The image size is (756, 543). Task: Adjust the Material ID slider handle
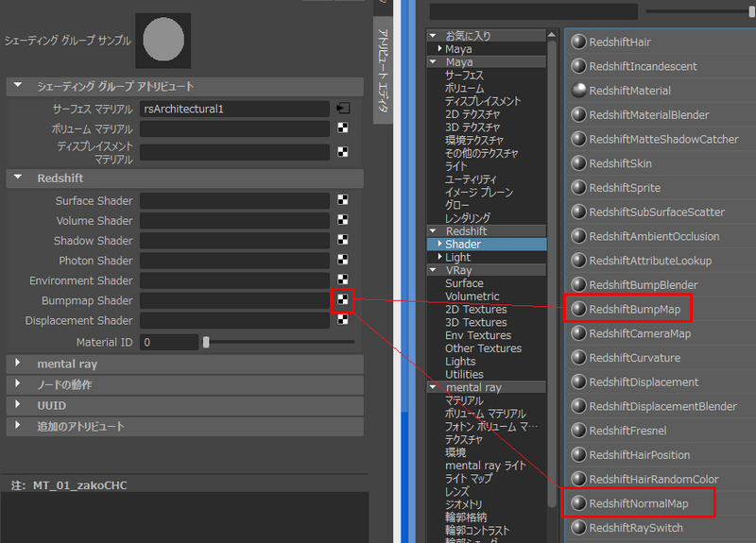tap(206, 342)
